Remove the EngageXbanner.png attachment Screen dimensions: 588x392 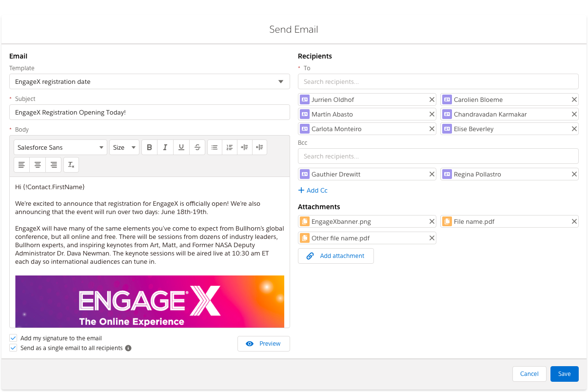(x=431, y=221)
